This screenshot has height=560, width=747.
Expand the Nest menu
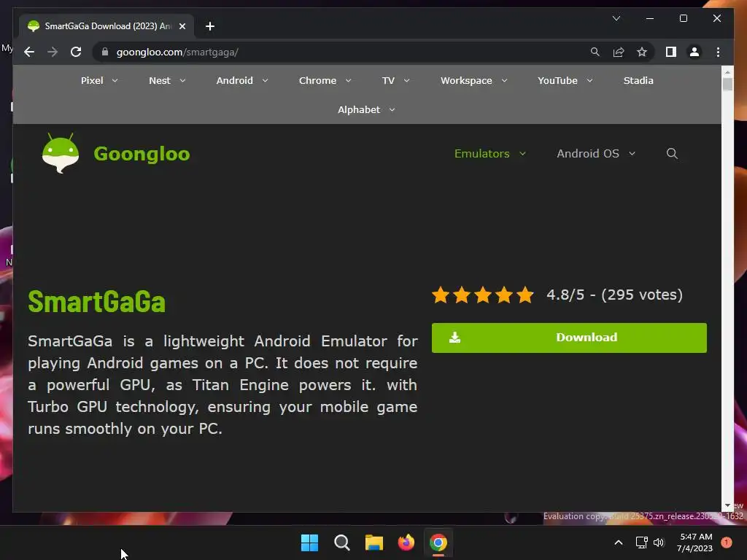tap(167, 80)
